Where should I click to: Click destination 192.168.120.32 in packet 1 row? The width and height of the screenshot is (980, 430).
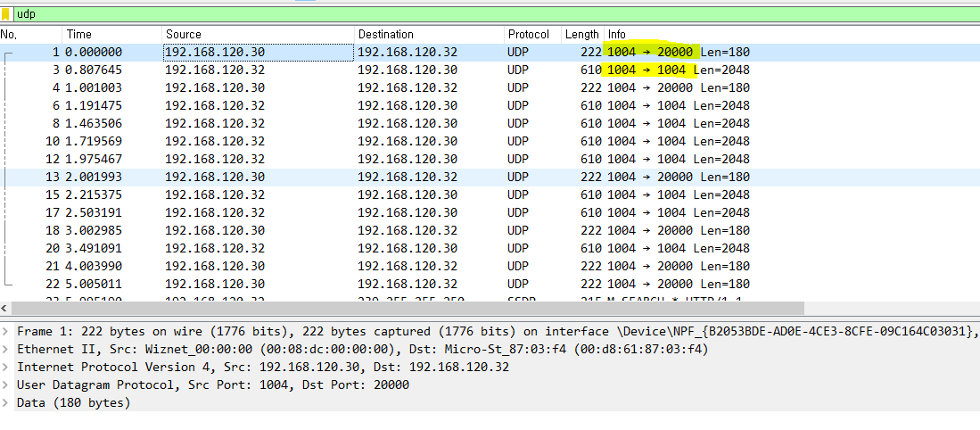pos(408,53)
